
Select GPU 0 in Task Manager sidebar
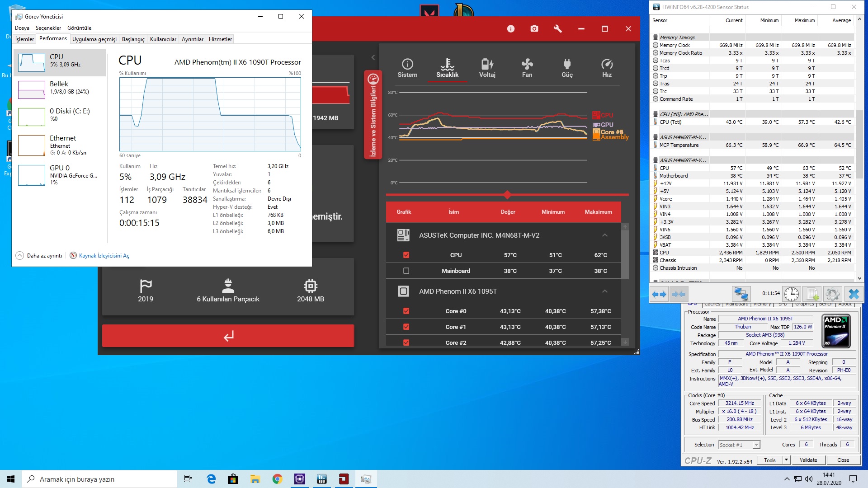pyautogui.click(x=60, y=175)
